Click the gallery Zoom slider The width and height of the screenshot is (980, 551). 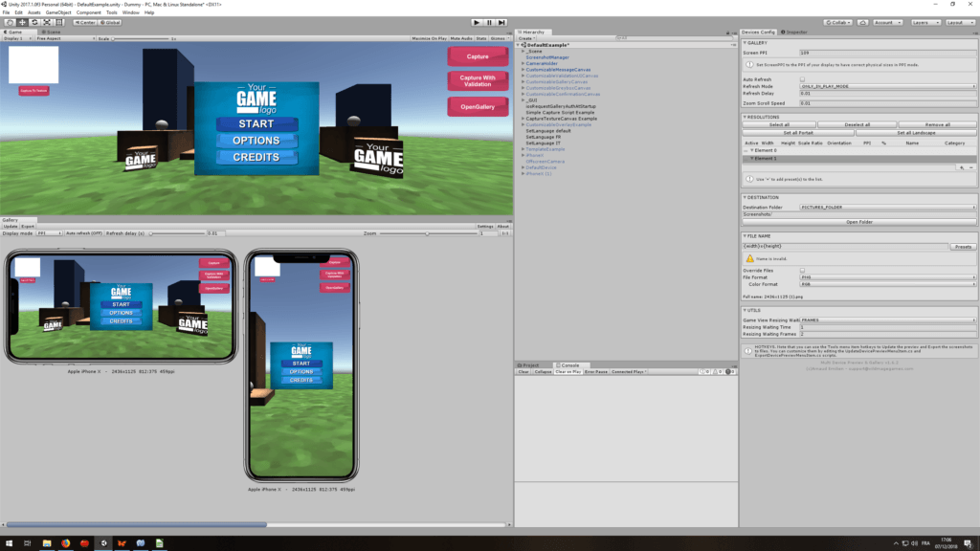428,232
